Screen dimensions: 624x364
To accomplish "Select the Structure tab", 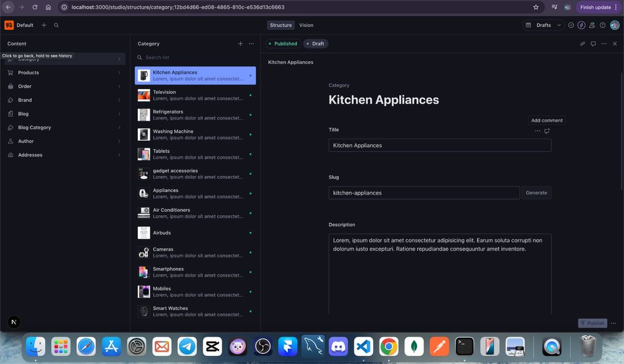I will (x=281, y=25).
